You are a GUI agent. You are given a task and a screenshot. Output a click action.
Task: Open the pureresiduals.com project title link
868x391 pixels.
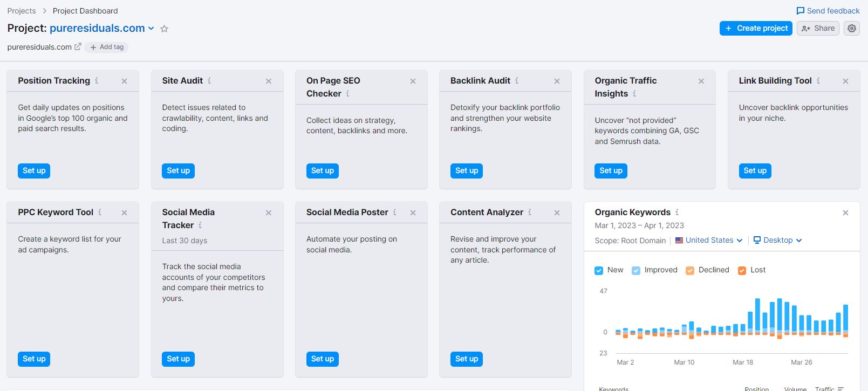[x=97, y=28]
